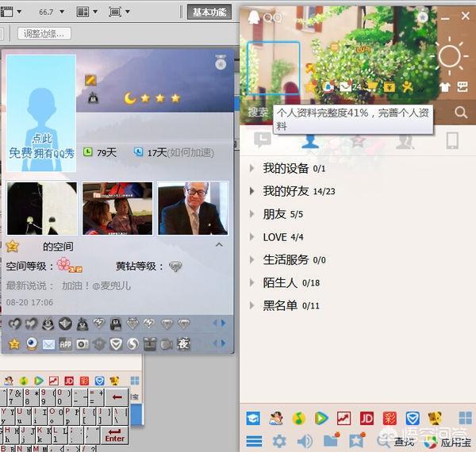Open QQ wallet yen icon
This screenshot has width=476, height=452.
click(x=390, y=87)
